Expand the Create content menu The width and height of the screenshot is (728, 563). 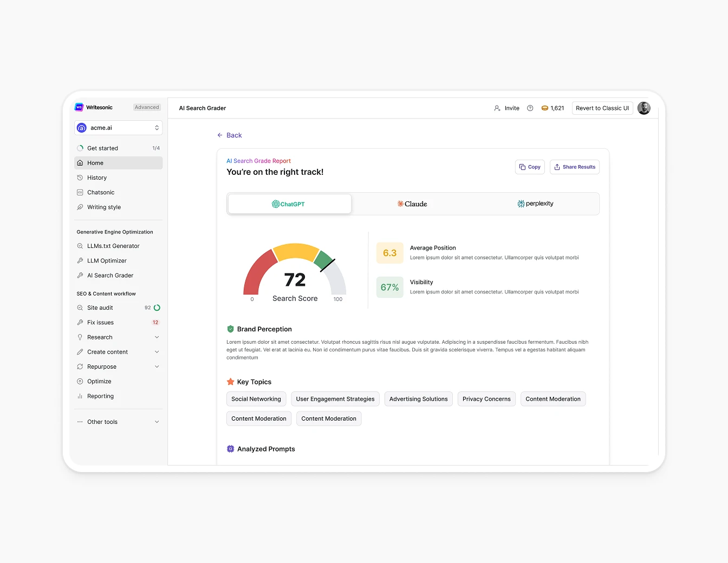coord(107,351)
